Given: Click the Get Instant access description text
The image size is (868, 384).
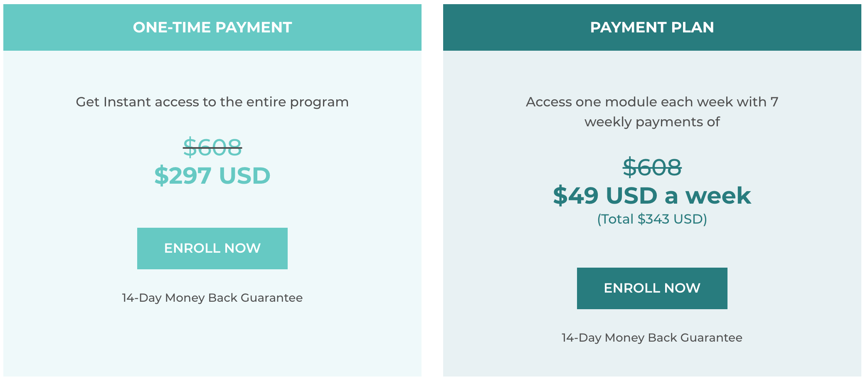Looking at the screenshot, I should [212, 102].
